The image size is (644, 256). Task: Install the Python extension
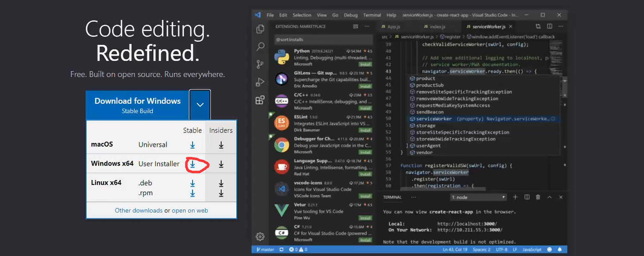click(365, 64)
